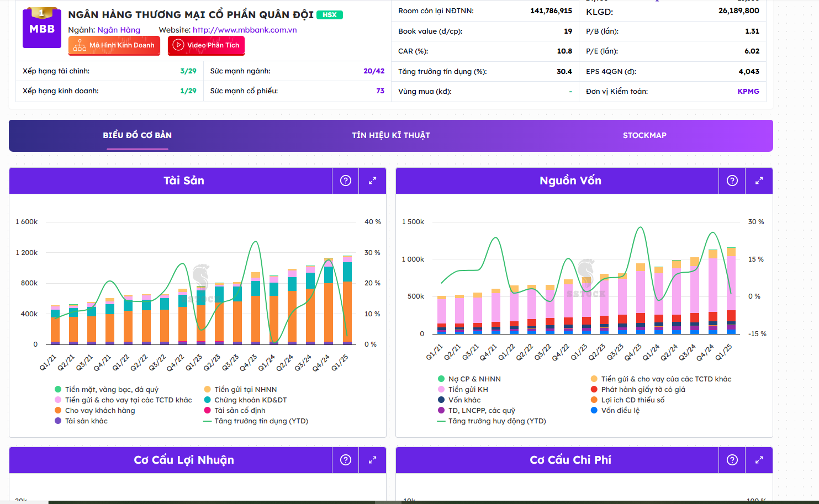Open the mbbank.com.vn website link
This screenshot has width=819, height=504.
coord(245,30)
